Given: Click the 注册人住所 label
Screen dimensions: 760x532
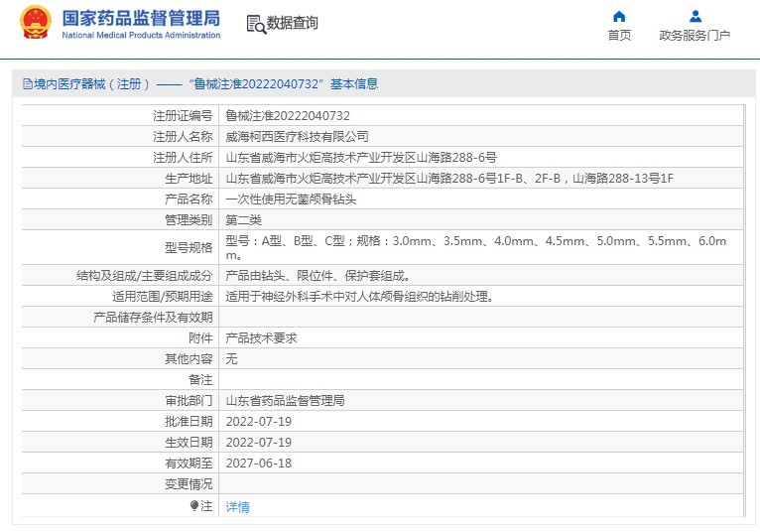Looking at the screenshot, I should click(183, 158).
